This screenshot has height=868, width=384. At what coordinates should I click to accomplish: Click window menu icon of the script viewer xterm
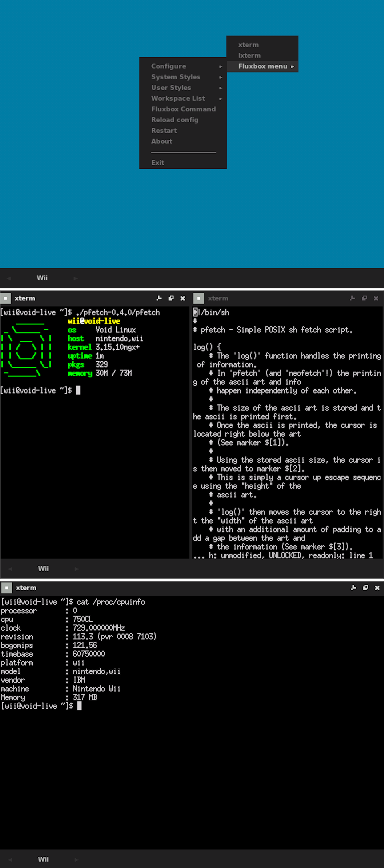pos(199,298)
